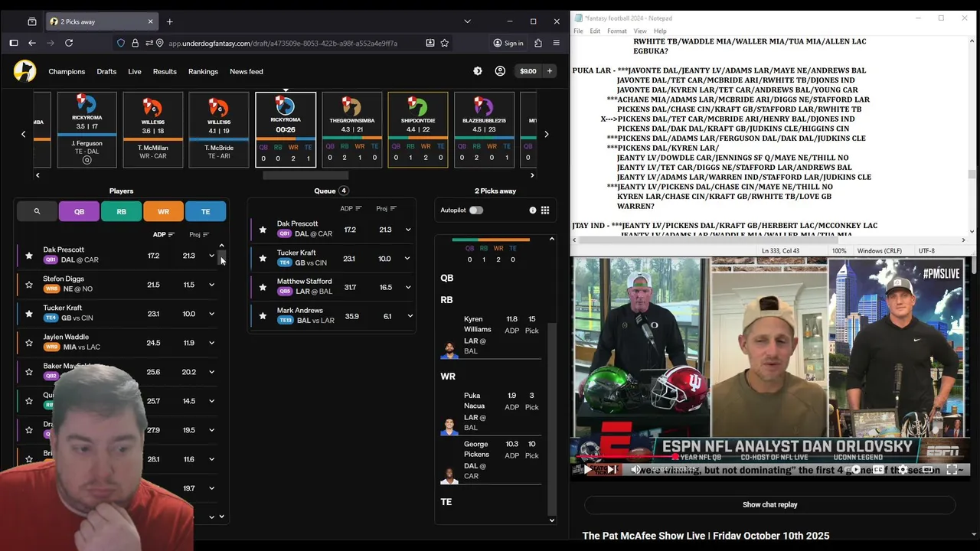This screenshot has width=980, height=551.
Task: Play the Pat McAfee video
Action: [x=587, y=470]
